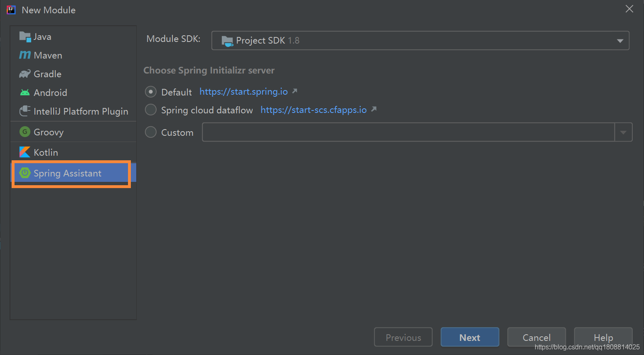The width and height of the screenshot is (644, 355).
Task: Switch to the Spring Assistant tab entry
Action: [x=68, y=173]
